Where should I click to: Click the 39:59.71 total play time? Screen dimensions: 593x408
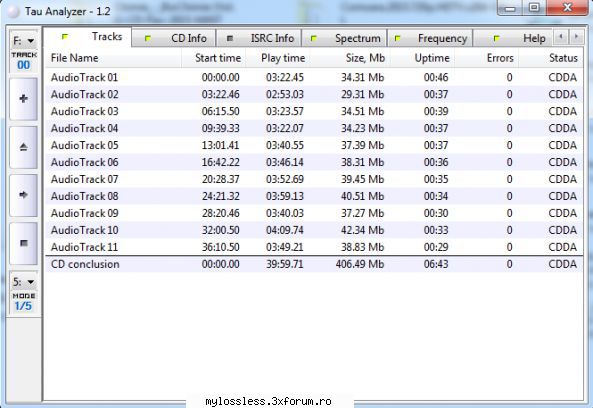(x=285, y=264)
